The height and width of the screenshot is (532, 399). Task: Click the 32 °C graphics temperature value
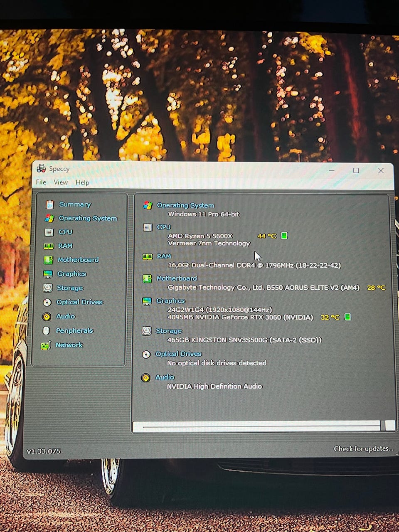[x=330, y=317]
